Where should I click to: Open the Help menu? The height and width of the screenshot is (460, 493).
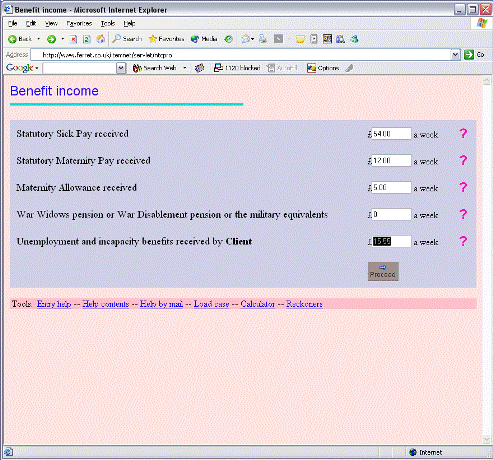pyautogui.click(x=129, y=23)
